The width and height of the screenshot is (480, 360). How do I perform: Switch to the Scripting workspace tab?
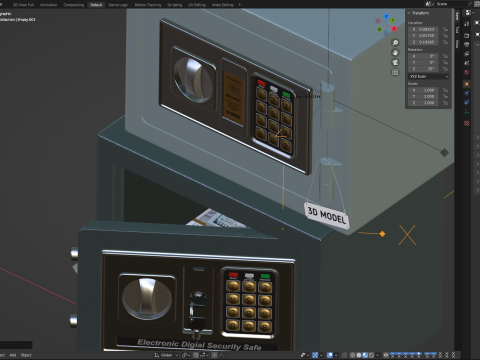coord(175,5)
